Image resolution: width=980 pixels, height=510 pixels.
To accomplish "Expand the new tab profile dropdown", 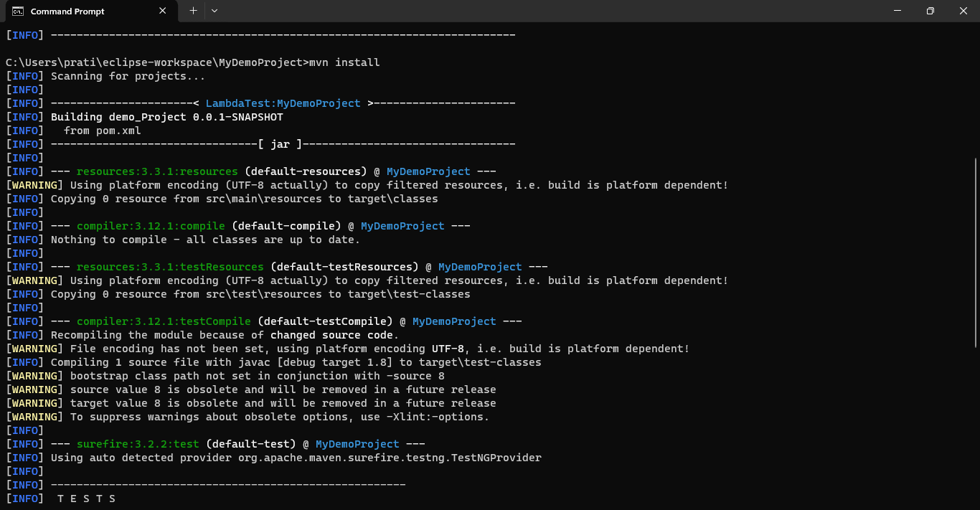I will pos(215,11).
